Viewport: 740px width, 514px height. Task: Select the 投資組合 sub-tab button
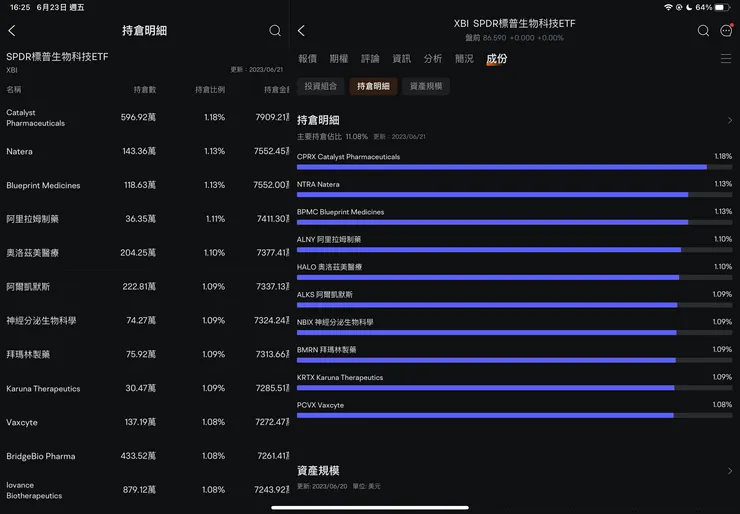coord(320,86)
